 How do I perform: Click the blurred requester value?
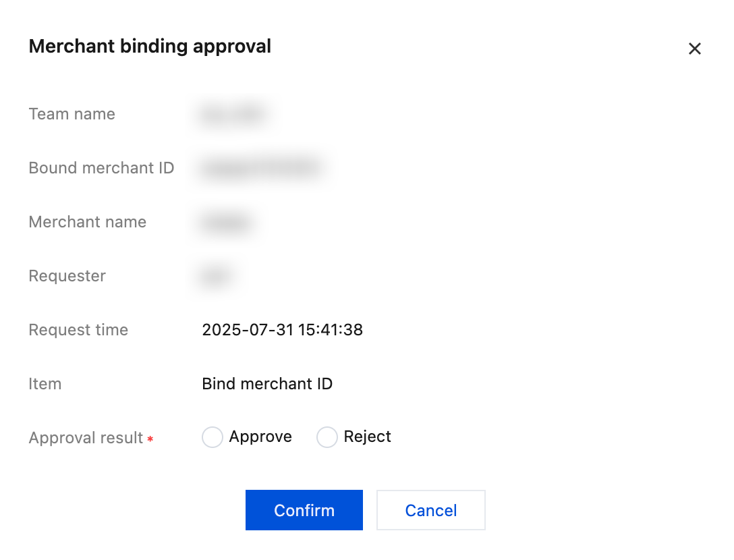point(216,277)
